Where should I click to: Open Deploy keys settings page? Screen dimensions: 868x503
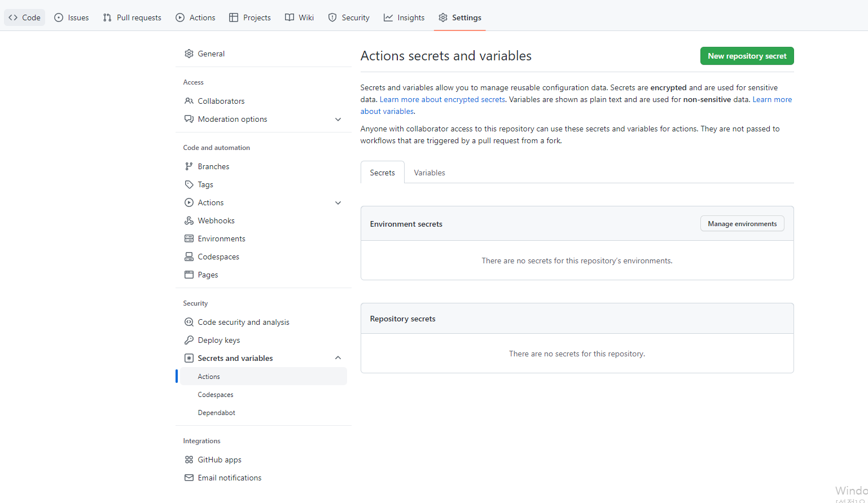[264, 340]
